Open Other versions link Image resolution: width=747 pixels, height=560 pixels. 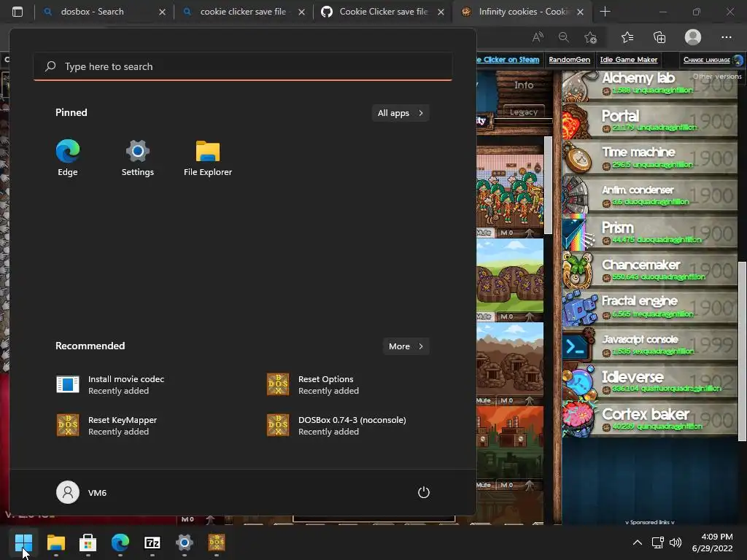point(717,76)
